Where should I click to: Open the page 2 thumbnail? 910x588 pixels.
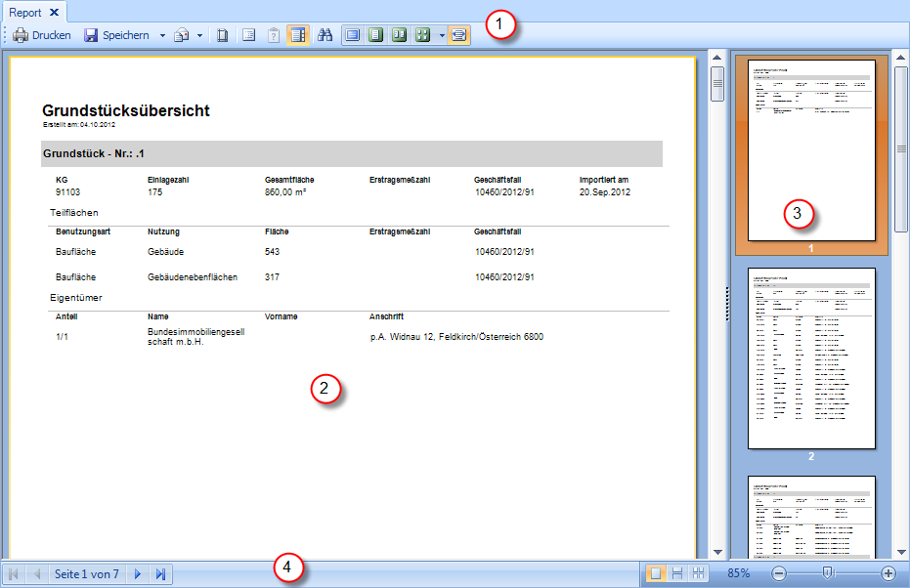tap(810, 358)
